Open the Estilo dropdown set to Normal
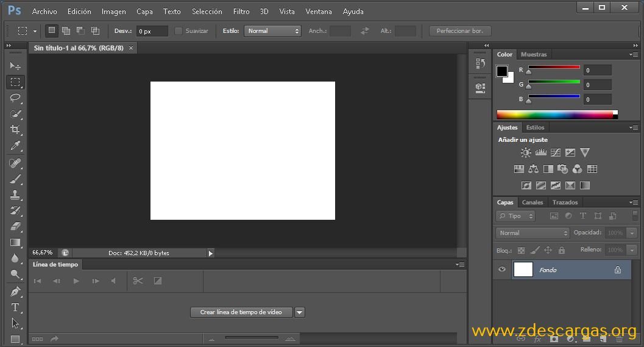644x347 pixels. 273,31
